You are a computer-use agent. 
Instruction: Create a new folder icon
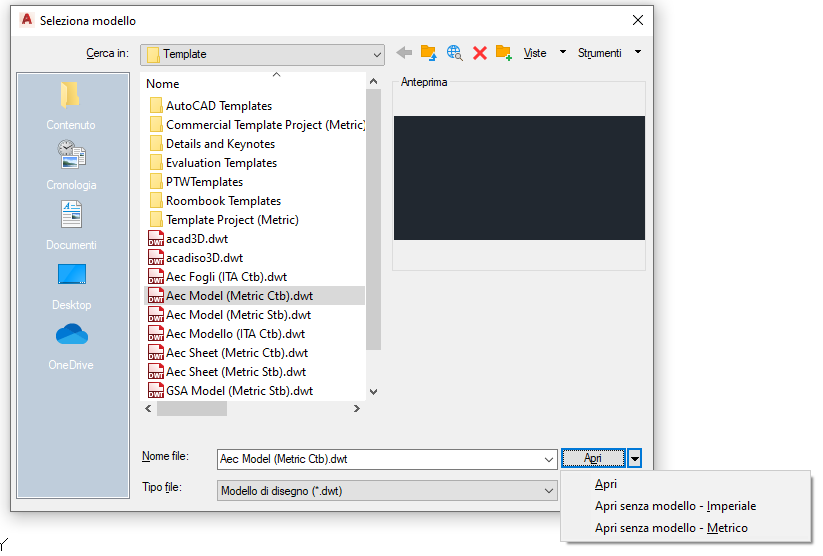coord(503,53)
